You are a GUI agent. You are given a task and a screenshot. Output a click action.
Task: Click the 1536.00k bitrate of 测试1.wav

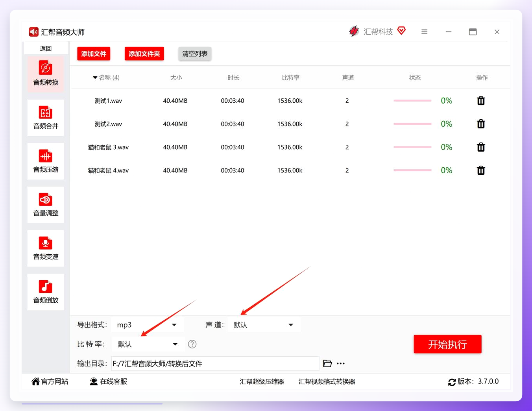[290, 101]
